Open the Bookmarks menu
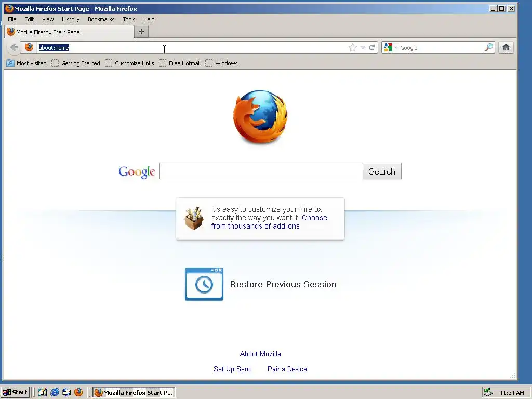This screenshot has width=532, height=399. 101,19
